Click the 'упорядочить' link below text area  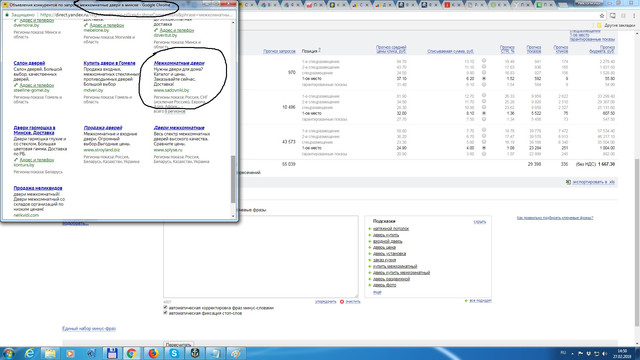coord(325,302)
